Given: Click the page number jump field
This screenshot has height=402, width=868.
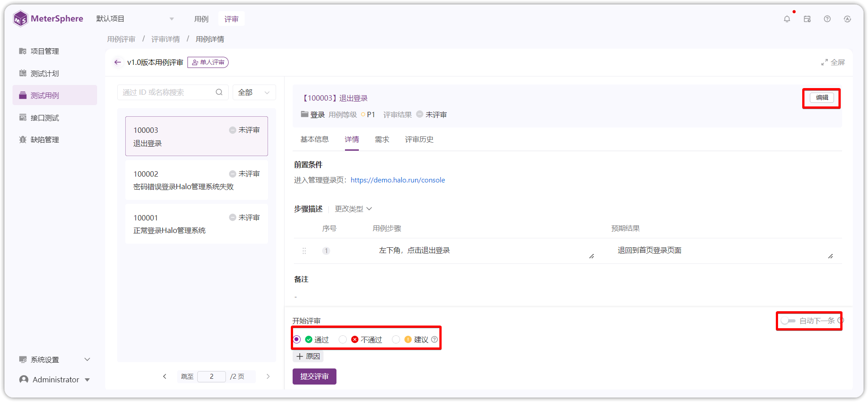Looking at the screenshot, I should [212, 377].
